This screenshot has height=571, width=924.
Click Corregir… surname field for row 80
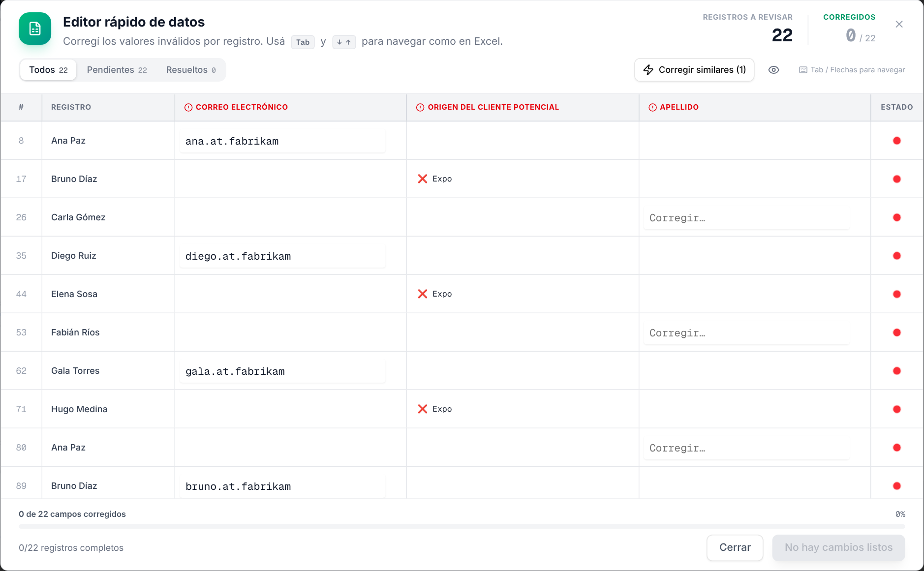(746, 448)
